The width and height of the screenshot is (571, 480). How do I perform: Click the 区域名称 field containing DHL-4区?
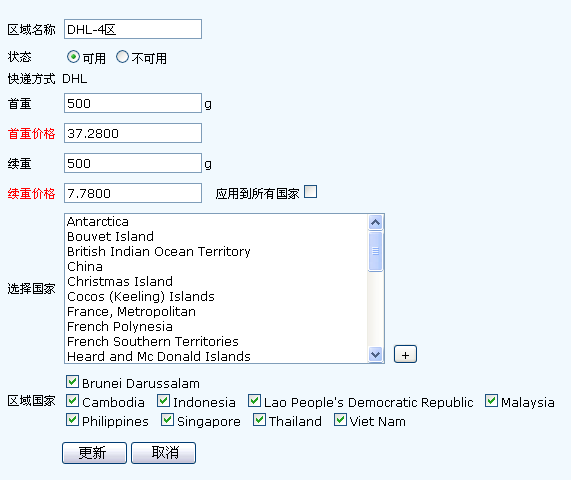coord(133,29)
